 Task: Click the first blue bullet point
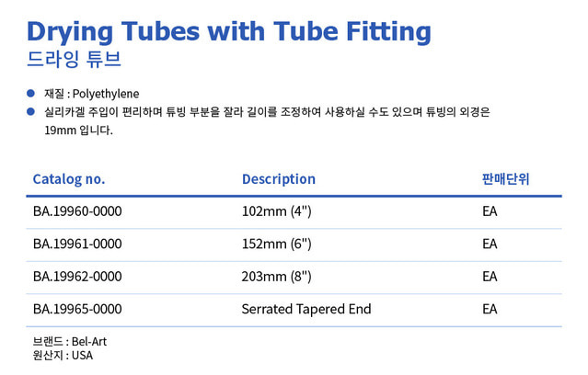[x=30, y=93]
